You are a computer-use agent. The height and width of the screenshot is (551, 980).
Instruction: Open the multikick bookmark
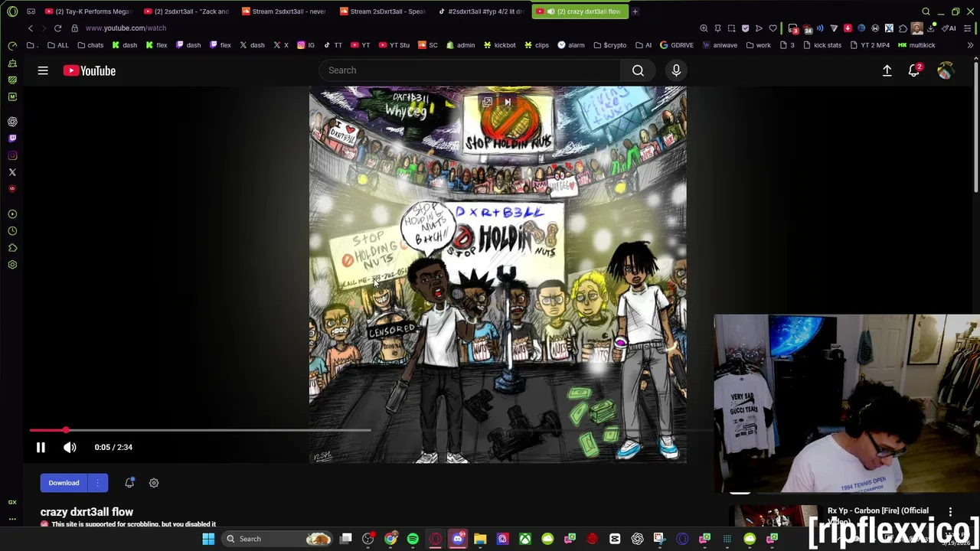916,45
